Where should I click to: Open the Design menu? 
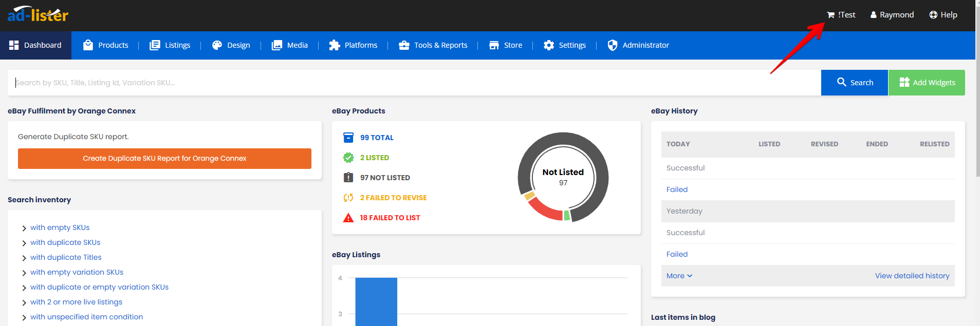[231, 45]
